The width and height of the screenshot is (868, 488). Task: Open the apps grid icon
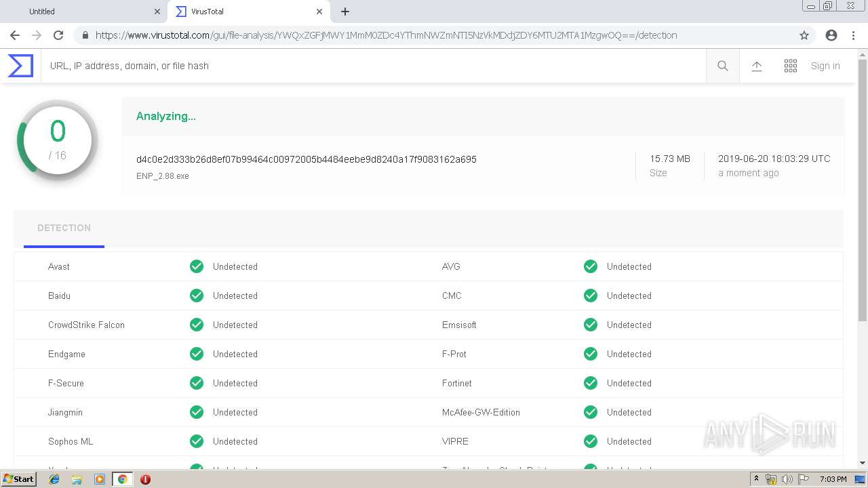[x=791, y=66]
